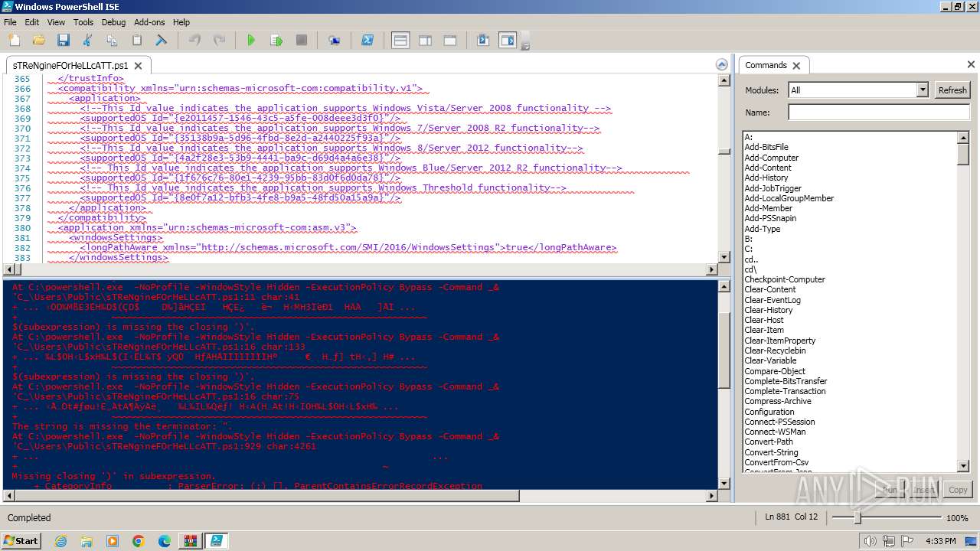Image resolution: width=980 pixels, height=551 pixels.
Task: Select Add-BitsFile in the command list
Action: point(766,147)
